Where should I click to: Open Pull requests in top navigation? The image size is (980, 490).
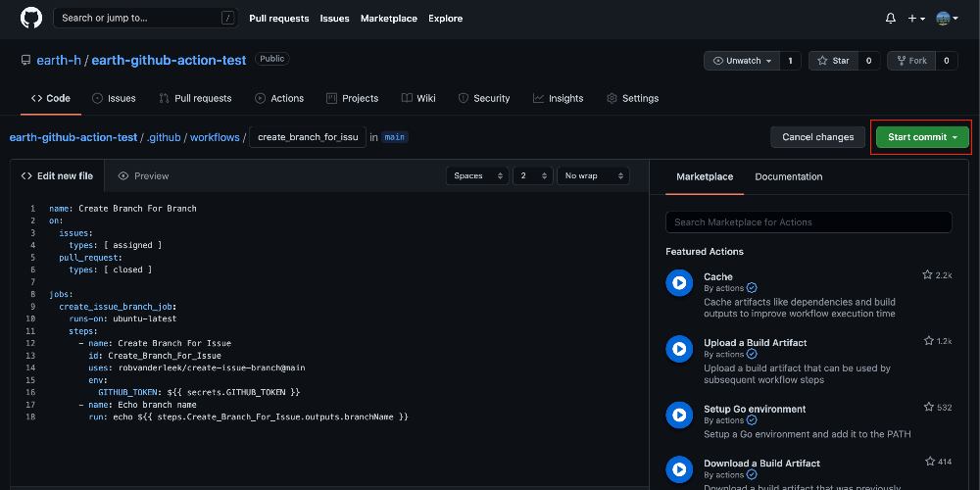(278, 18)
